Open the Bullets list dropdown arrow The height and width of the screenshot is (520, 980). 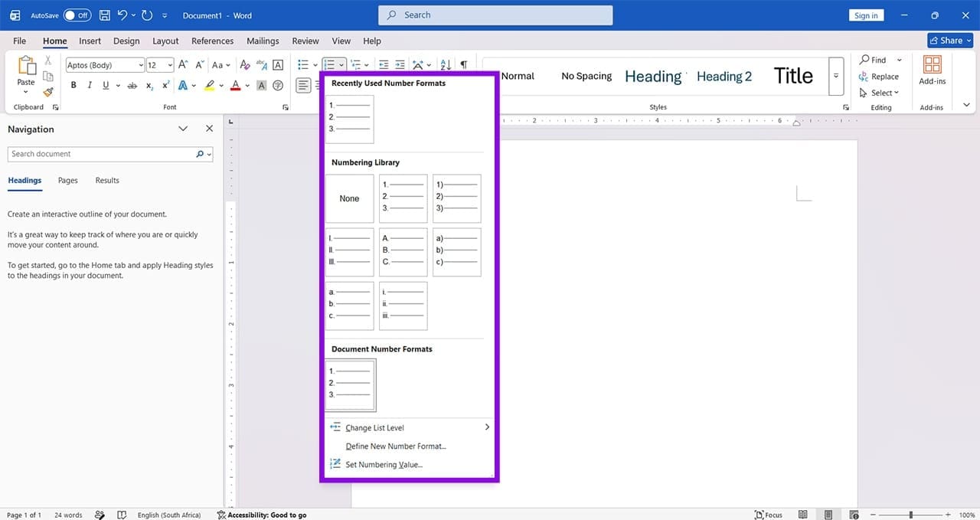[x=315, y=65]
